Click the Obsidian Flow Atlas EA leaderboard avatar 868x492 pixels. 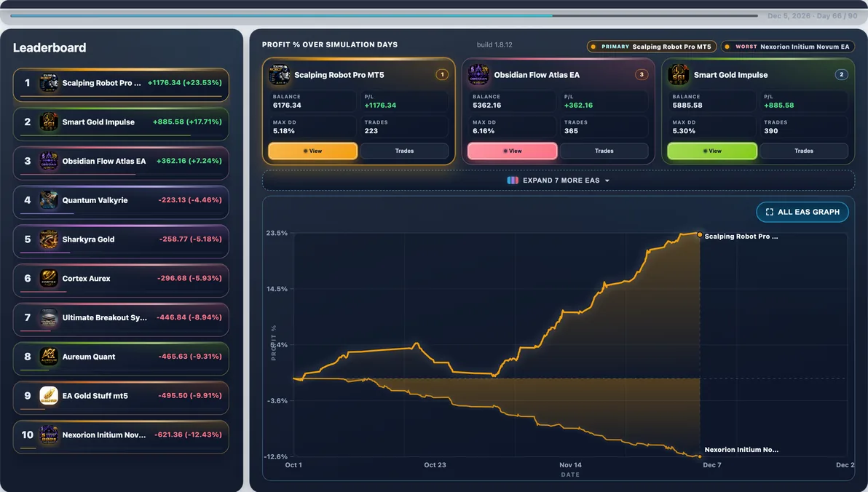coord(49,161)
